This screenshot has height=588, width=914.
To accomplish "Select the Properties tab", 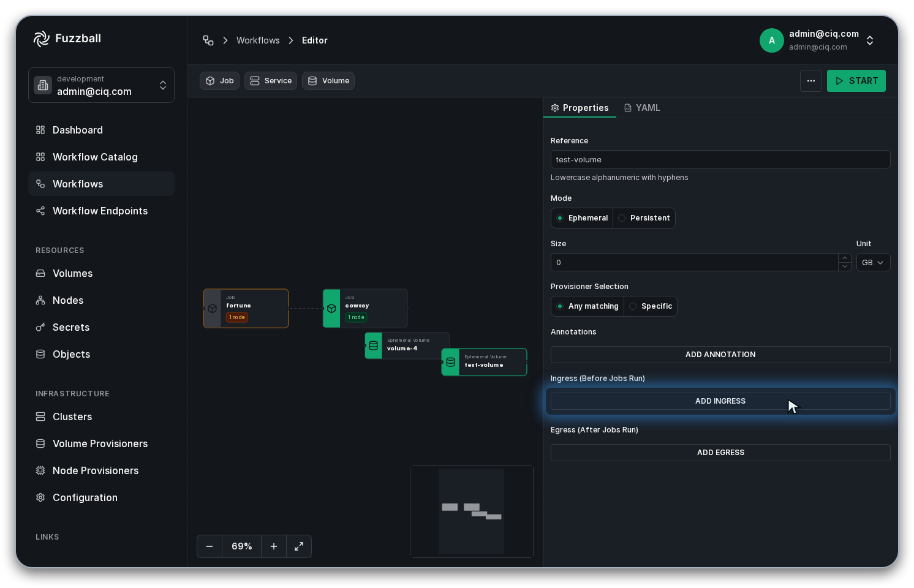I will point(580,108).
